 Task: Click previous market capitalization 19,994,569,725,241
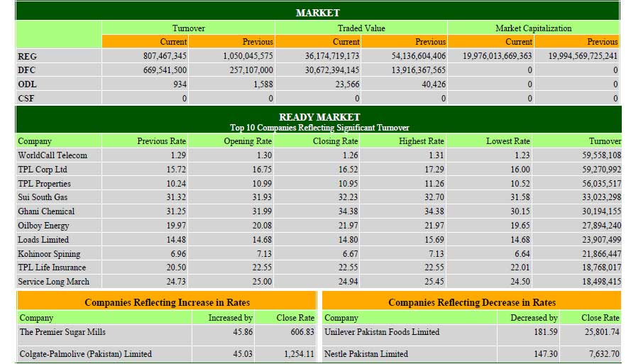click(583, 56)
